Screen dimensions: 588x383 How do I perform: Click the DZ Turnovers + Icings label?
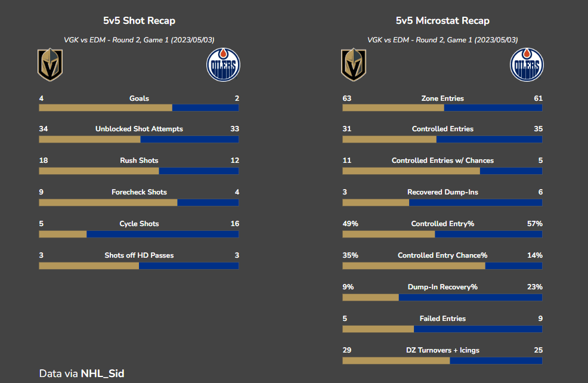(x=442, y=350)
